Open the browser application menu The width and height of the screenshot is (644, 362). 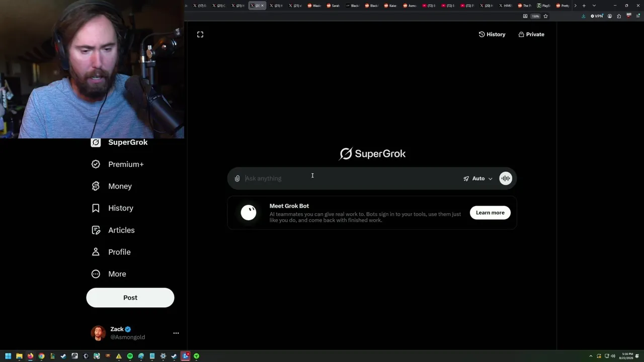[638, 16]
